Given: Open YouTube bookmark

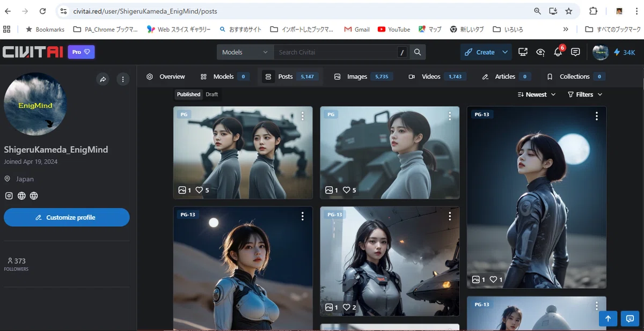Looking at the screenshot, I should (x=394, y=30).
